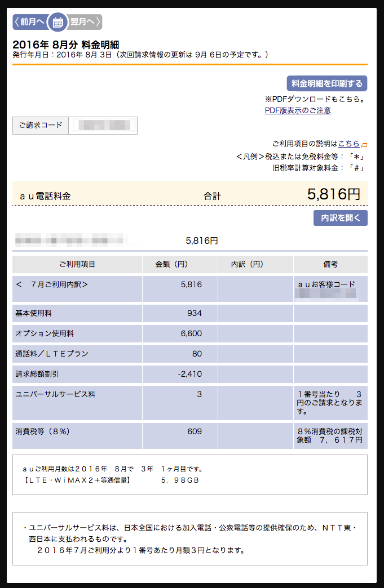Select the ご請求コード label cell
Viewport: 384px width, 588px height.
click(x=41, y=125)
